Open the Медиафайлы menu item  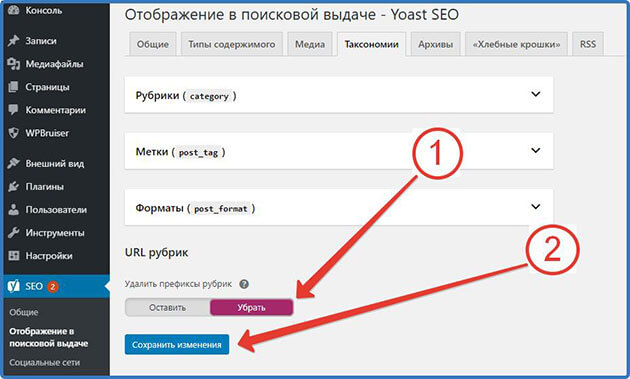[x=56, y=64]
